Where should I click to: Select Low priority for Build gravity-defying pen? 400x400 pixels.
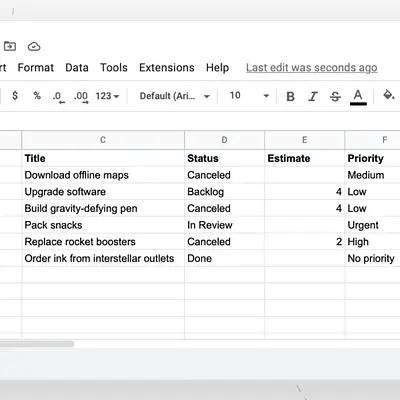coord(372,208)
